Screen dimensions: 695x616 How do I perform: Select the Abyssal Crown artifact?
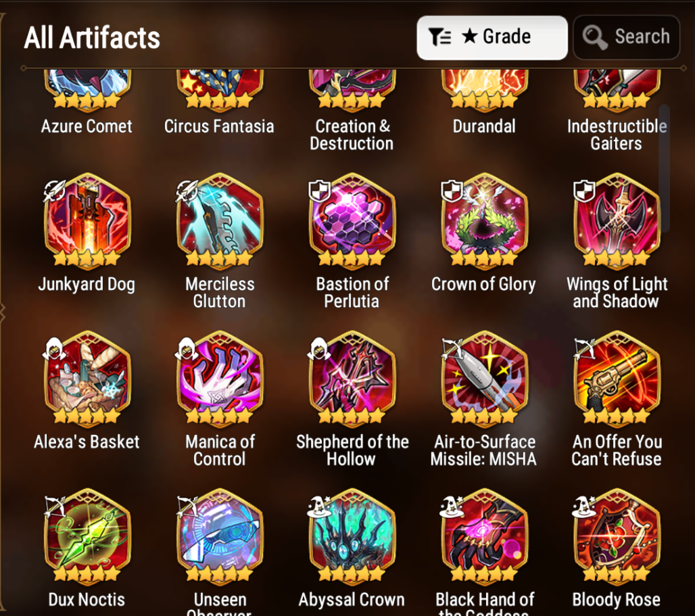point(352,536)
